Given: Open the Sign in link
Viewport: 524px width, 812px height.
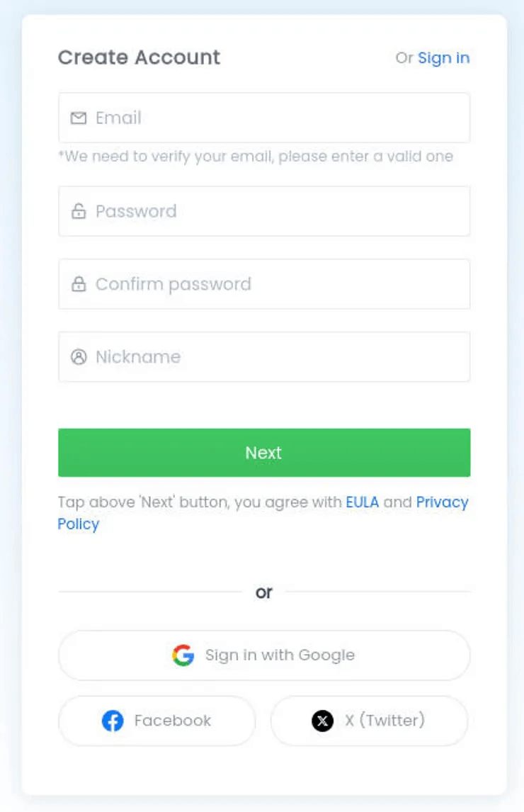Looking at the screenshot, I should [443, 58].
